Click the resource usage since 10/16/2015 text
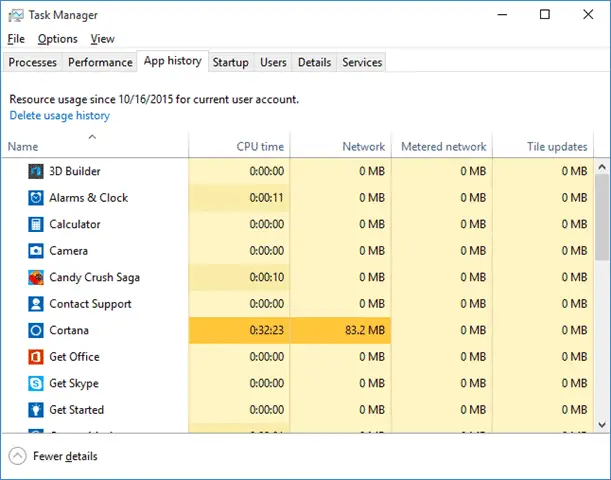 click(154, 100)
